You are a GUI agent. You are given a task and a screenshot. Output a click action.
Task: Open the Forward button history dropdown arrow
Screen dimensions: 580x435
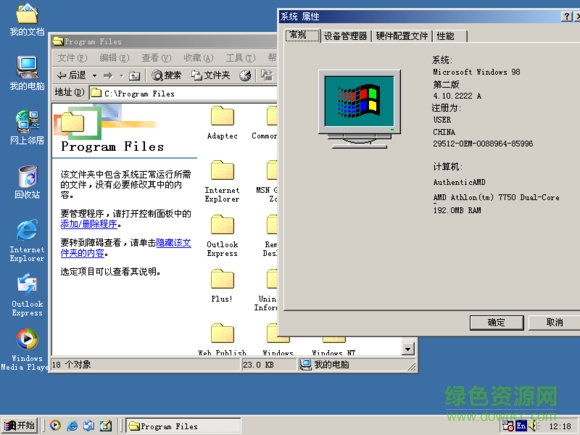(121, 76)
